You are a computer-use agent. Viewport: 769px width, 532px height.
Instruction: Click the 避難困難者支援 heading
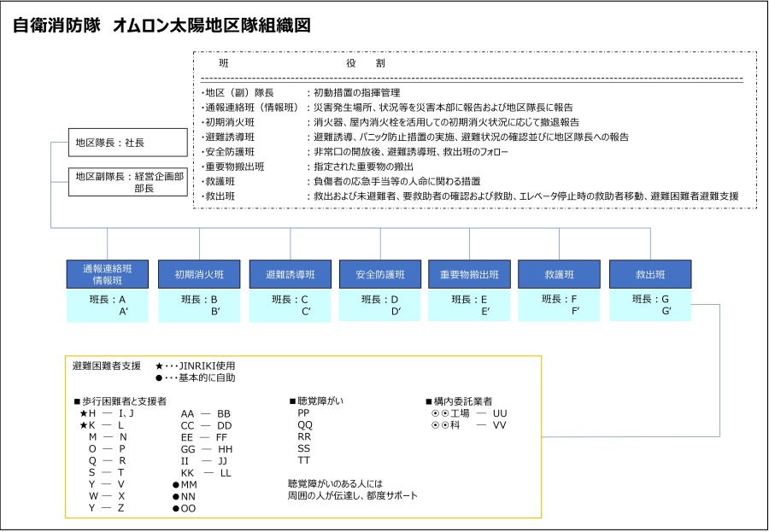click(107, 365)
